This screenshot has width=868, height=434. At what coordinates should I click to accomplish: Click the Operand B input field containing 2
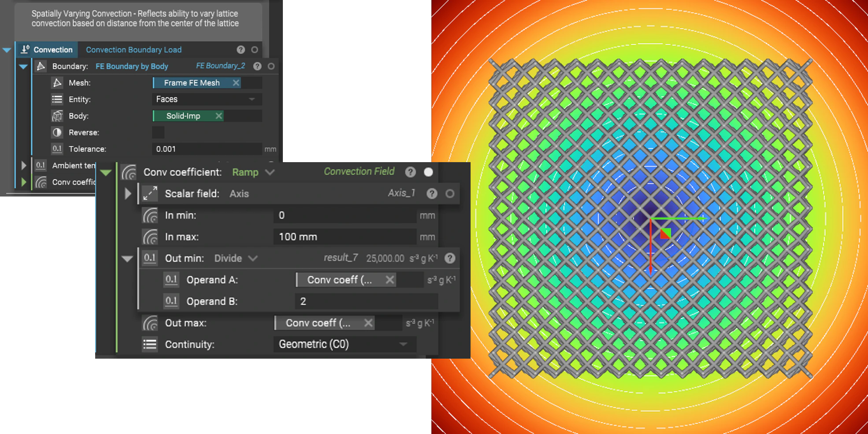[366, 301]
